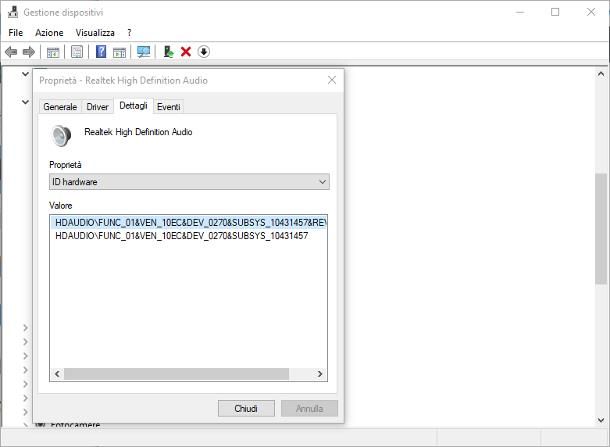Close the Proprietà Realtek dialog
610x447 pixels.
332,80
